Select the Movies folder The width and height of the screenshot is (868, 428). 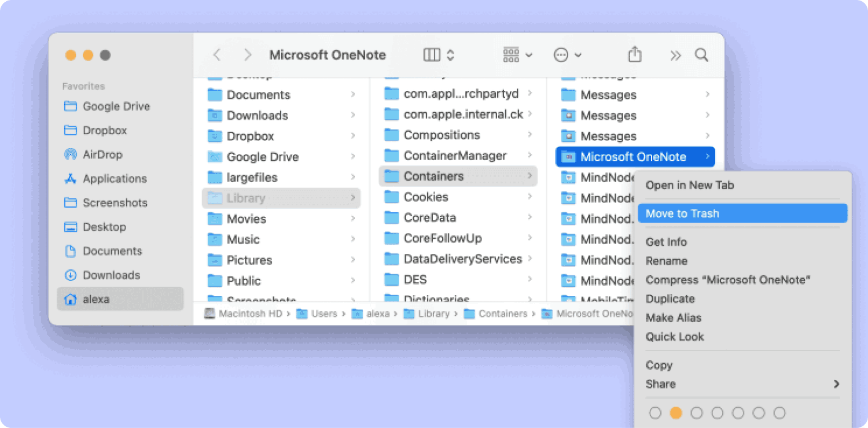(281, 219)
